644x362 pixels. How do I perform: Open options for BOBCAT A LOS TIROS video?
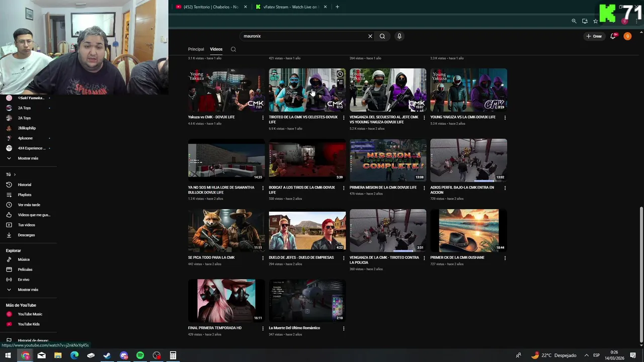(344, 188)
